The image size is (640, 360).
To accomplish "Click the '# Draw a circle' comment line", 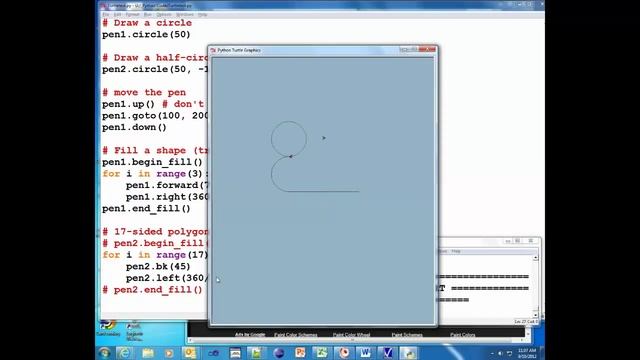I will pyautogui.click(x=147, y=23).
